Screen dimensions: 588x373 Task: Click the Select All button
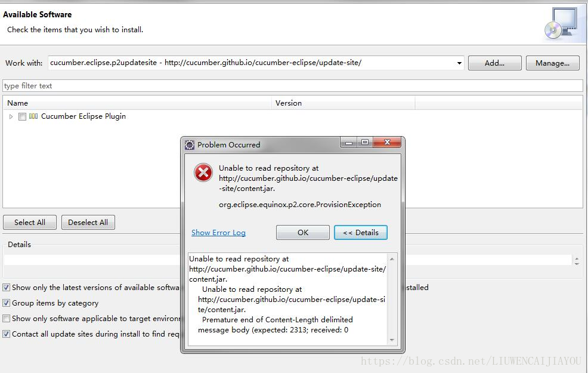tap(30, 222)
